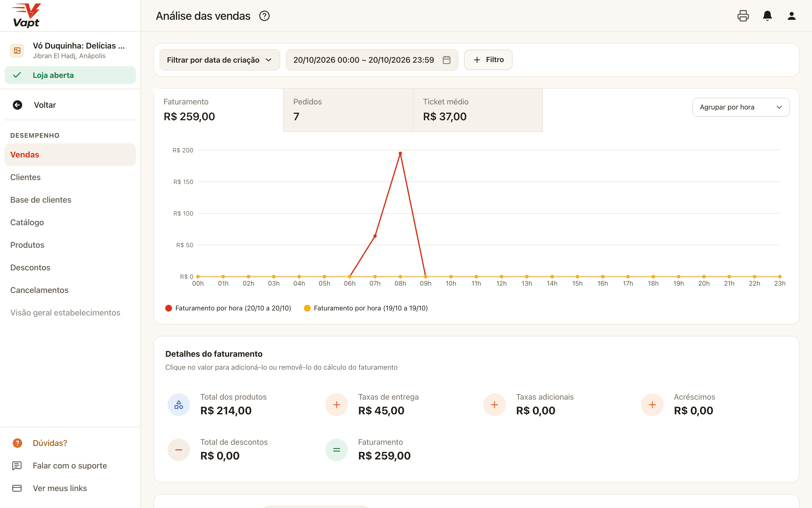
Task: Click the back arrow icon next to Voltar
Action: click(x=17, y=105)
